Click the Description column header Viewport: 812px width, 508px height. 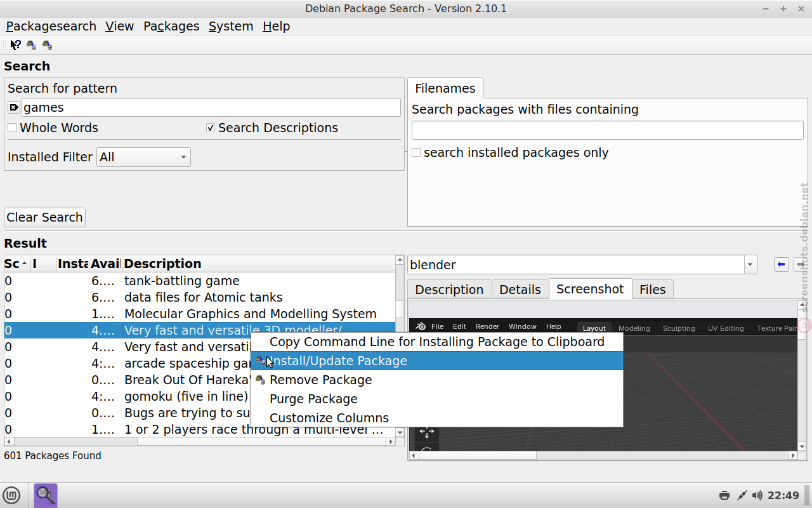[x=258, y=264]
